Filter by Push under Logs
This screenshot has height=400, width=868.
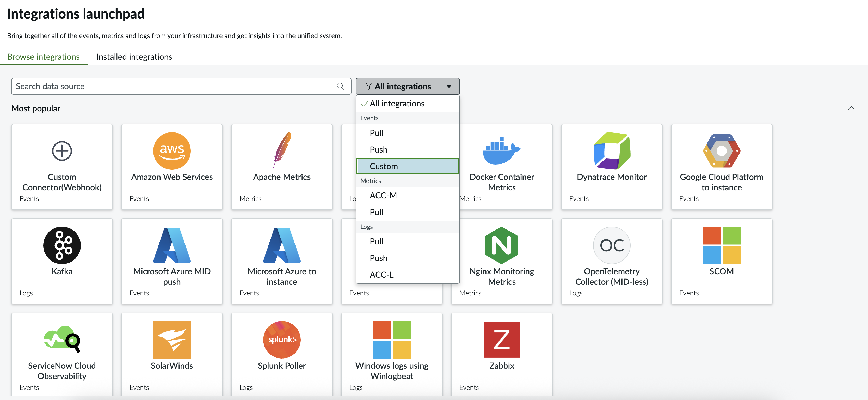tap(408, 258)
